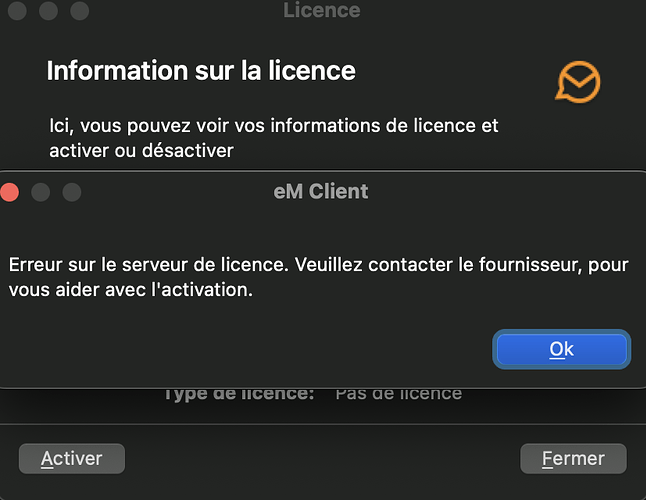Click the 'Pas de licence' value text

[x=398, y=394]
